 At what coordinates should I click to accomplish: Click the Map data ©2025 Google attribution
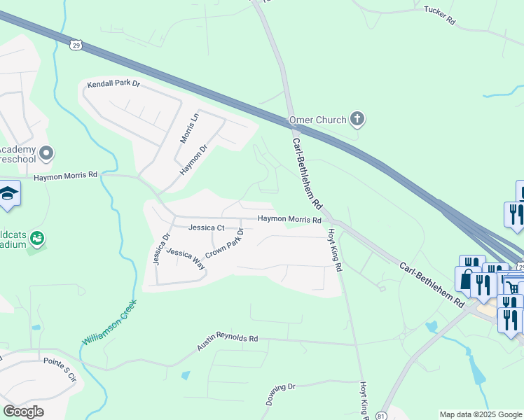[x=481, y=414]
